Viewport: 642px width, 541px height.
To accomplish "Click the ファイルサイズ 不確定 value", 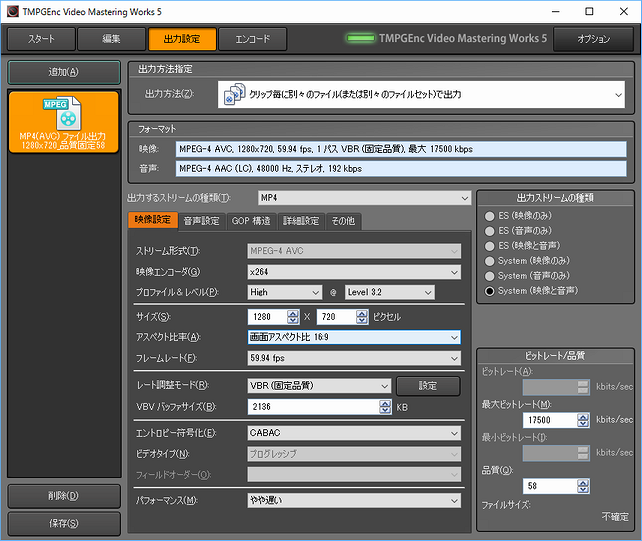I will (615, 517).
